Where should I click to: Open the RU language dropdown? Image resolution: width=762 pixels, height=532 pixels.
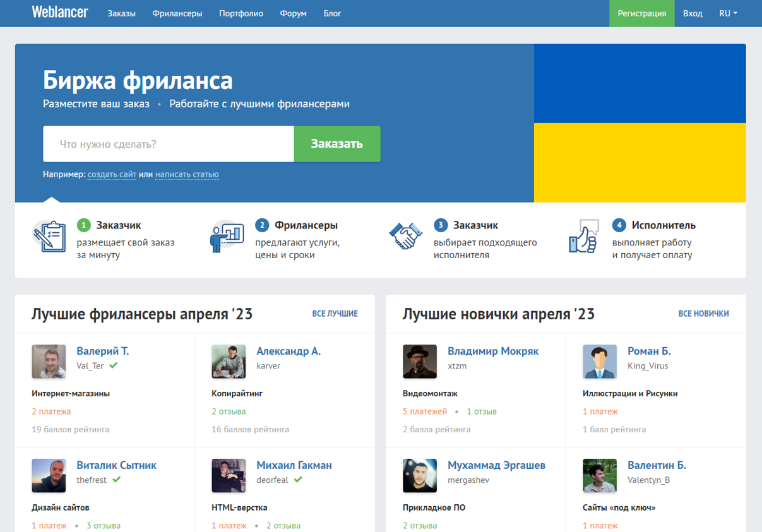coord(728,13)
